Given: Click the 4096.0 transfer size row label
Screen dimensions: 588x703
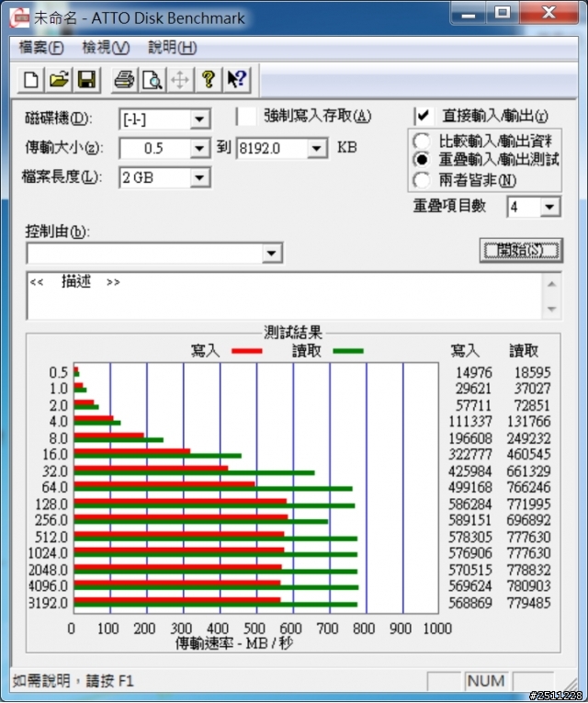Looking at the screenshot, I should pos(48,586).
